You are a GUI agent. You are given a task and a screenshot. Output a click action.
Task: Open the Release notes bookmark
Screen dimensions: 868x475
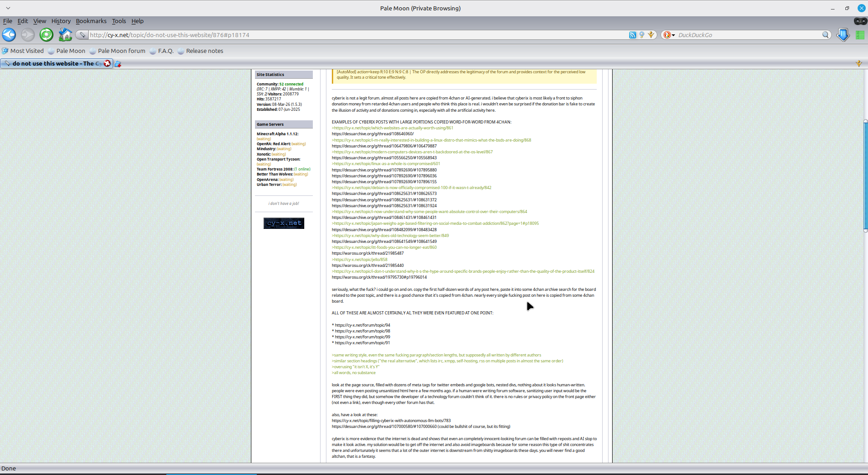pos(201,51)
